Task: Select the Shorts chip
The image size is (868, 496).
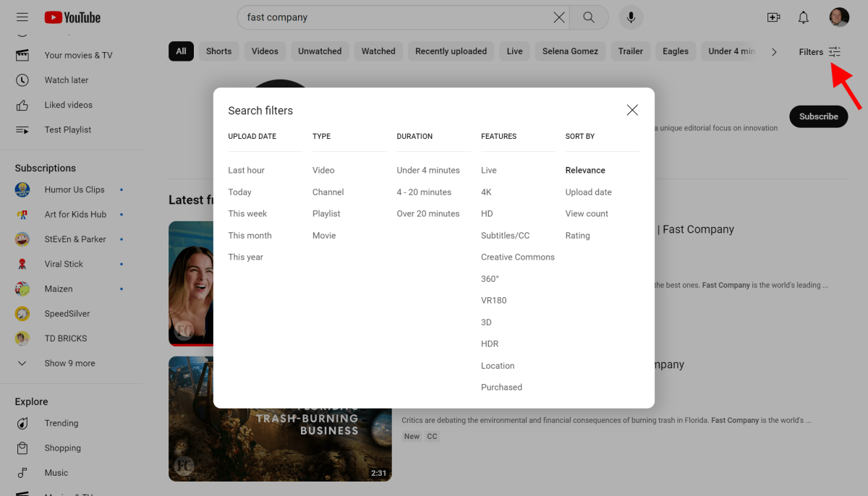Action: [x=218, y=51]
